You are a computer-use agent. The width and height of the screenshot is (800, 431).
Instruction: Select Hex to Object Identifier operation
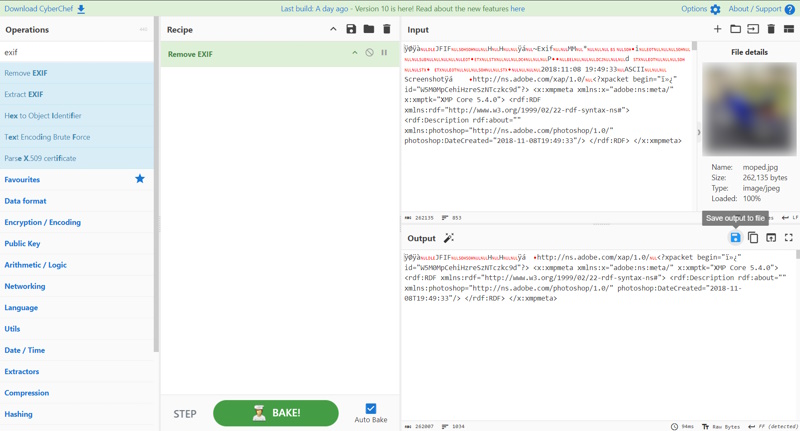77,116
